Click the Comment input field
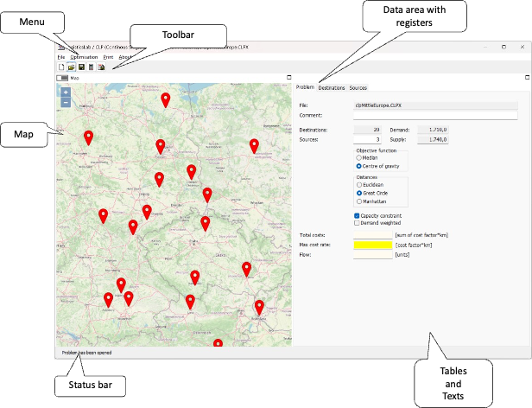 click(435, 114)
